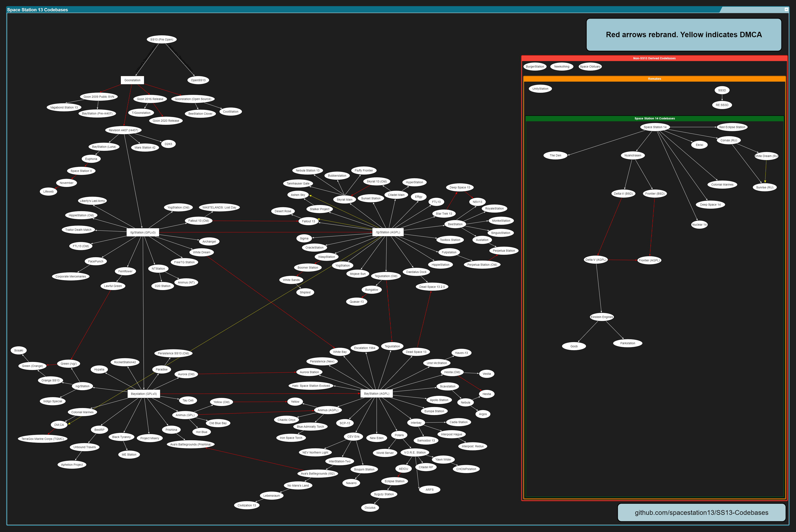Select the BurgerStation node
796x532 pixels.
click(535, 67)
